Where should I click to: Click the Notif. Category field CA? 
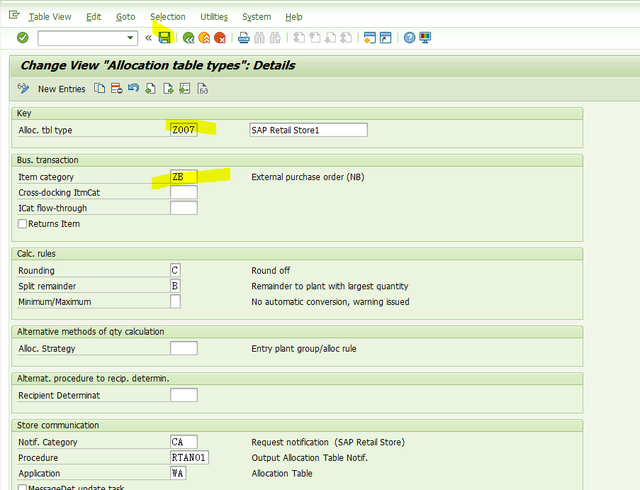click(184, 442)
